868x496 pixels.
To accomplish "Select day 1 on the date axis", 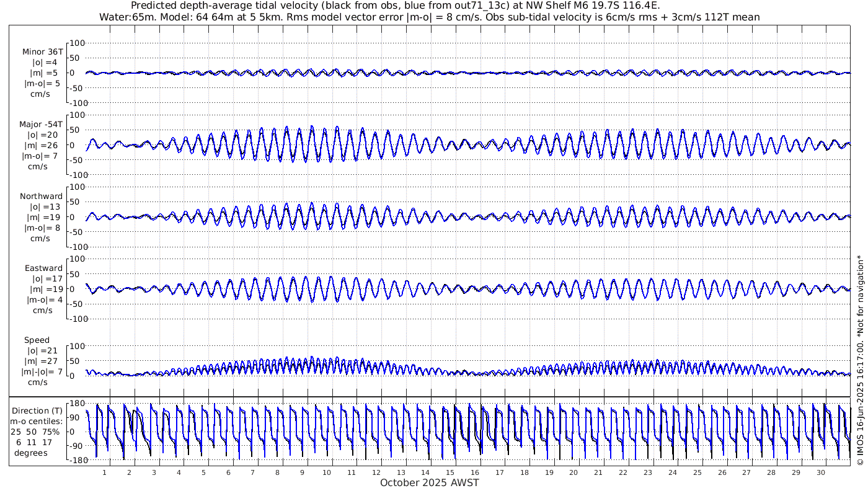I will pyautogui.click(x=104, y=472).
